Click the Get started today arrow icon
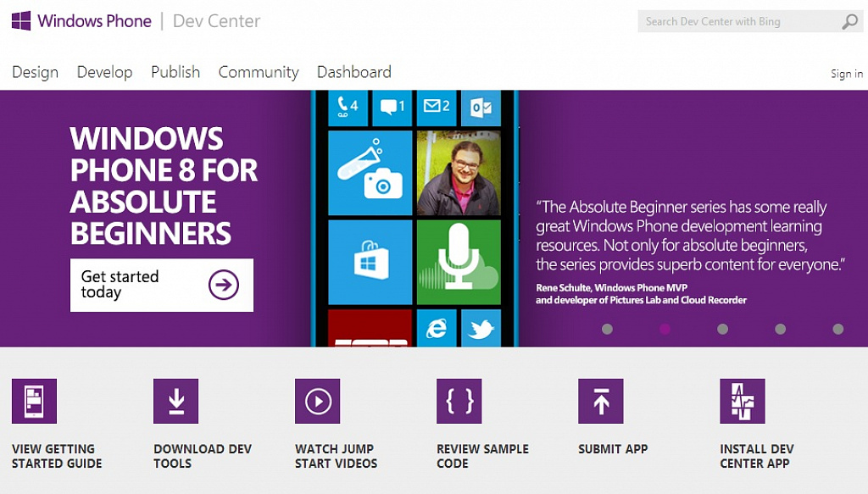The image size is (868, 494). (224, 285)
